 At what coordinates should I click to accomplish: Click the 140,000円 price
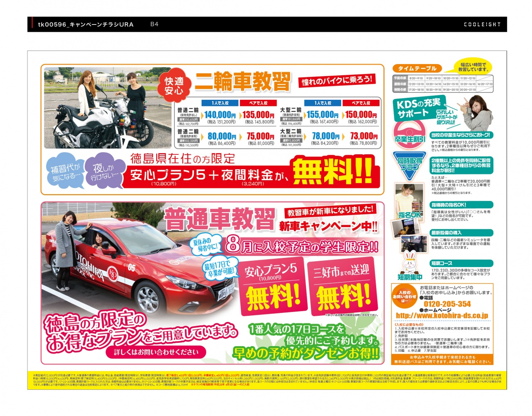point(220,114)
